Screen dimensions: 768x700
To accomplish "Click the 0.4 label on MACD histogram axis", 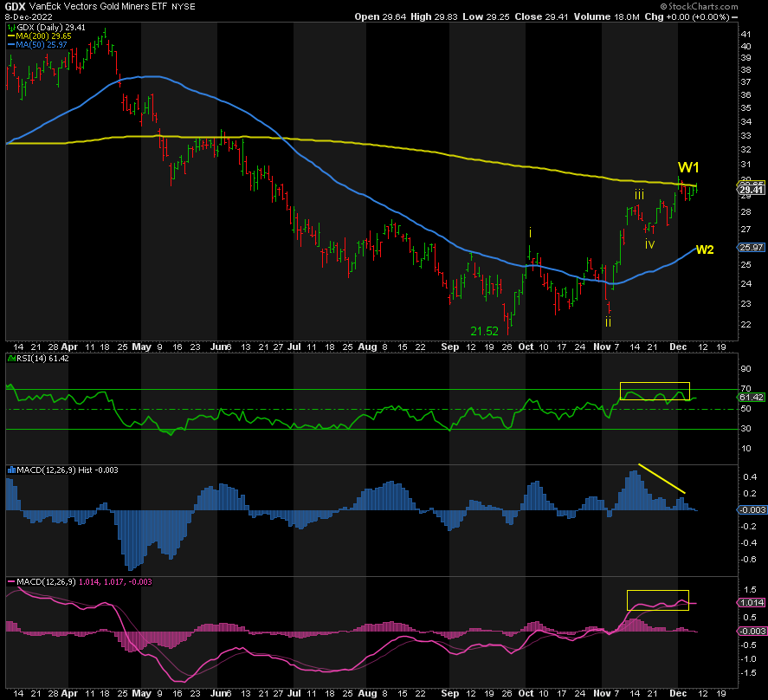I will click(750, 477).
